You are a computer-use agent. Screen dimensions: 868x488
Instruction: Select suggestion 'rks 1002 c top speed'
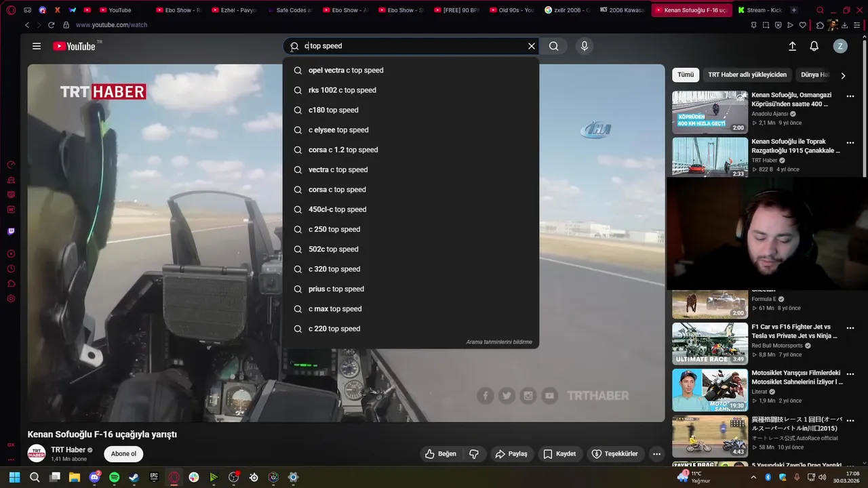[411, 90]
